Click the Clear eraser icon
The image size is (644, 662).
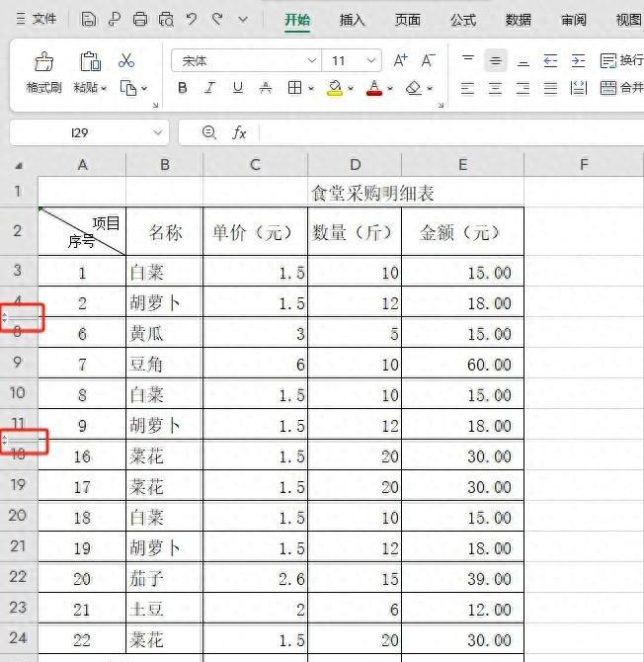point(414,88)
